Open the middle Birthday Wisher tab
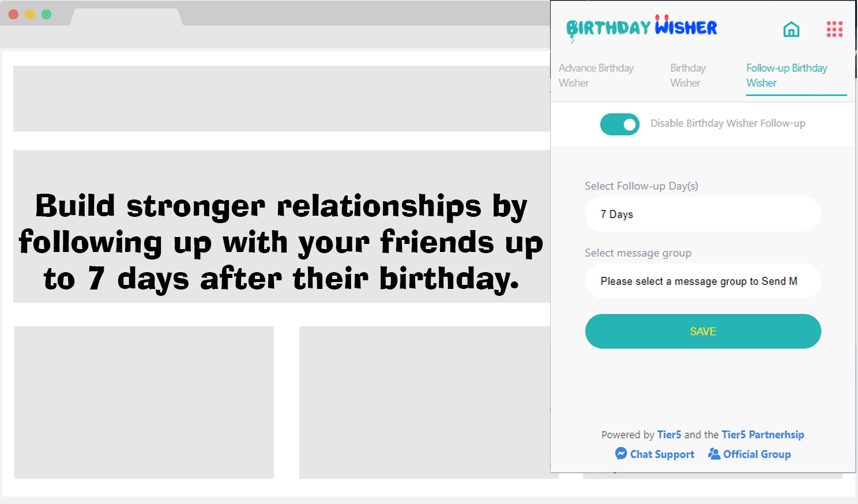Viewport: 858px width, 504px height. pyautogui.click(x=687, y=76)
